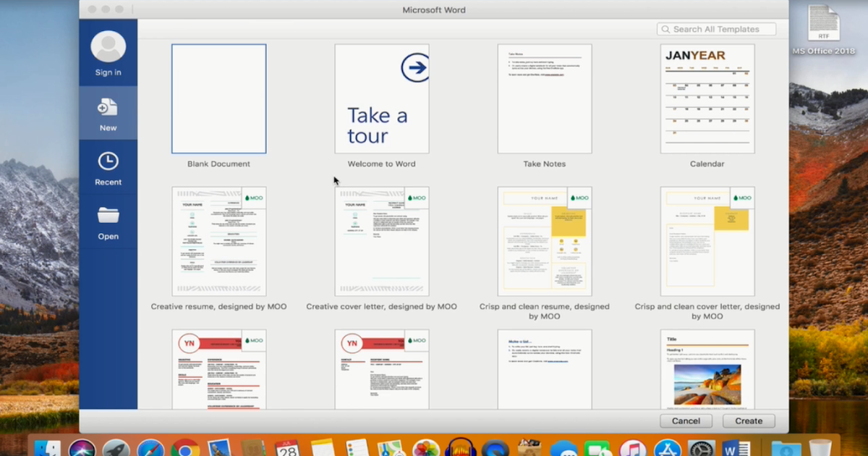
Task: Launch Google Chrome from the Dock
Action: click(x=185, y=449)
